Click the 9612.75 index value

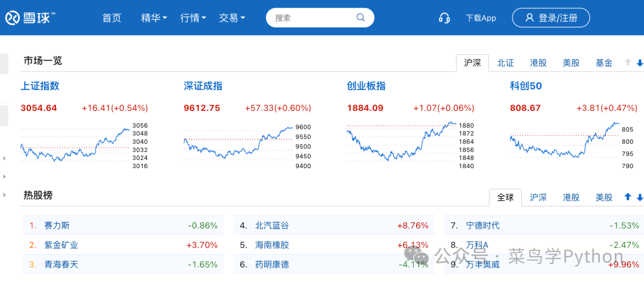click(x=202, y=109)
